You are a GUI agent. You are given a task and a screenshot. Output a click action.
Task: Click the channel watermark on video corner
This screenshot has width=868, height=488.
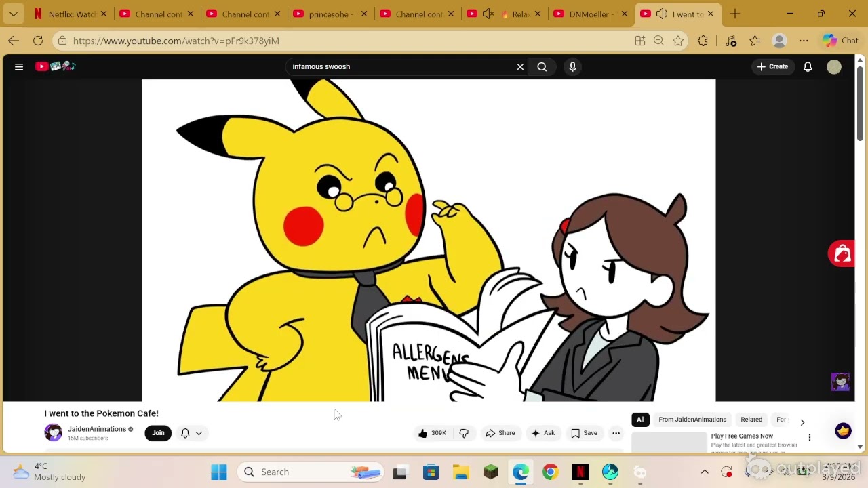pos(840,382)
